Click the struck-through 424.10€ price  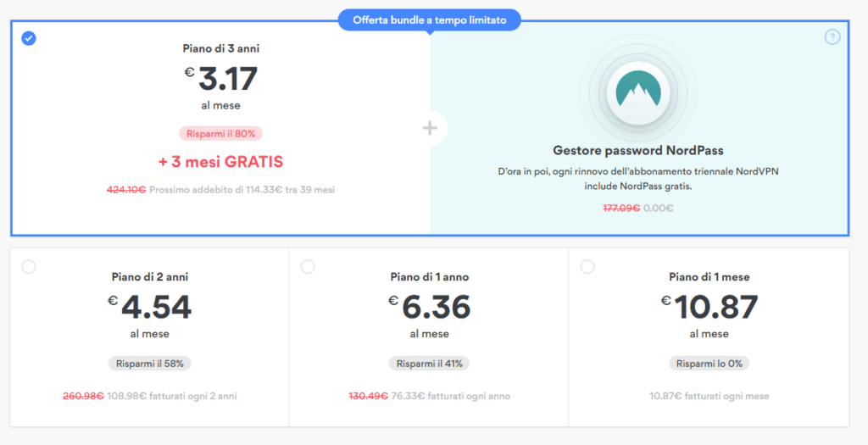coord(126,190)
